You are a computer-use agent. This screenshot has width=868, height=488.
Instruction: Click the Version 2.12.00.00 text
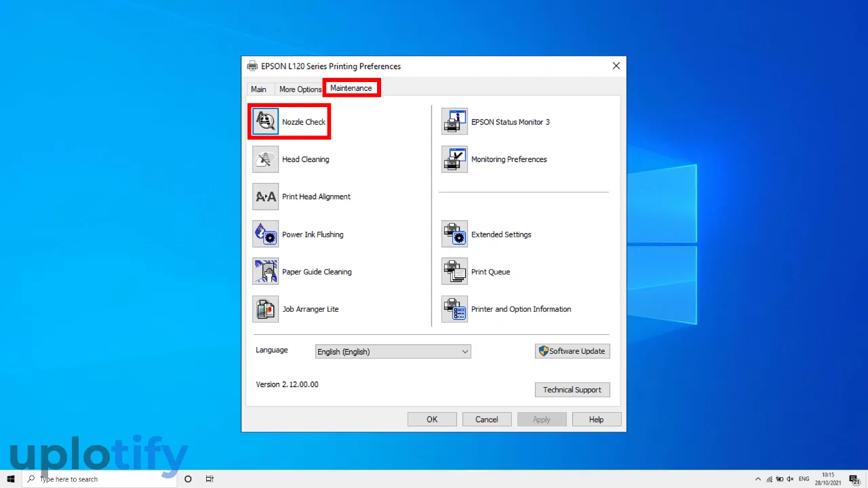[x=287, y=384]
